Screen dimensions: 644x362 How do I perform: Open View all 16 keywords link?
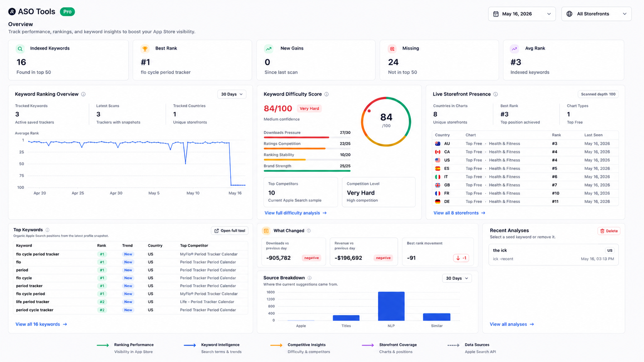point(41,324)
